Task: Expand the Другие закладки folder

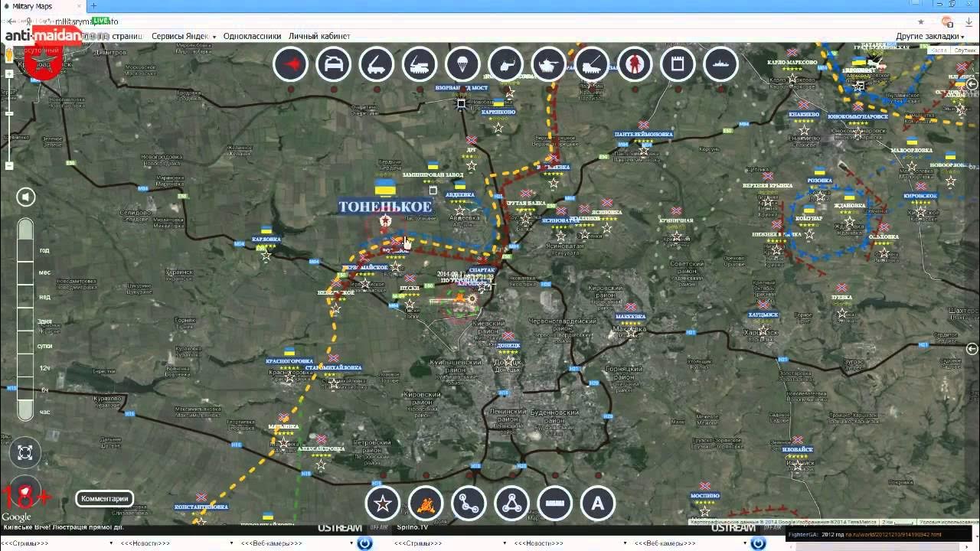Action: 929,36
